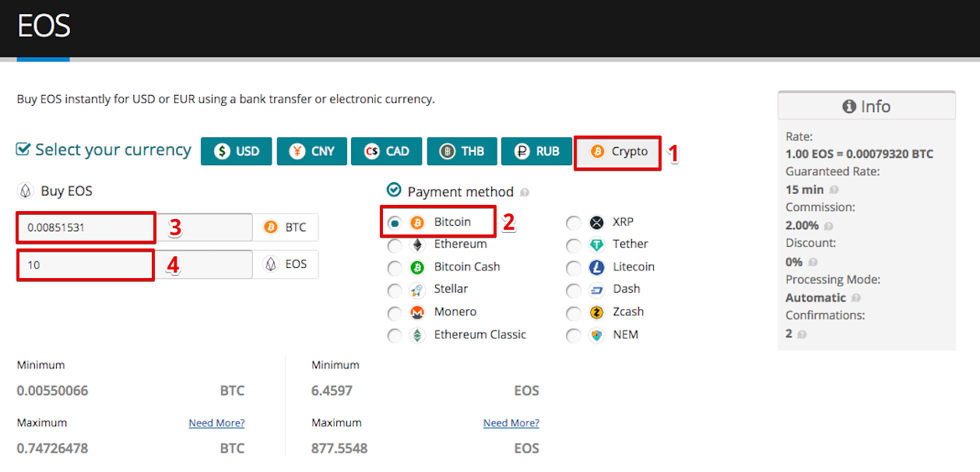Click the Ethereum Classic icon
Screen dimensions: 980x472
418,336
